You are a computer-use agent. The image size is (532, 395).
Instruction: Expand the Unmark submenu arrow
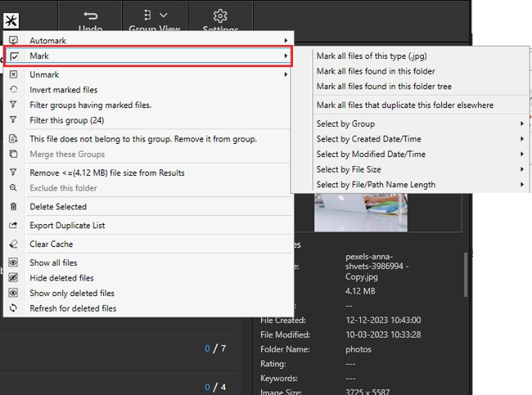click(x=286, y=74)
